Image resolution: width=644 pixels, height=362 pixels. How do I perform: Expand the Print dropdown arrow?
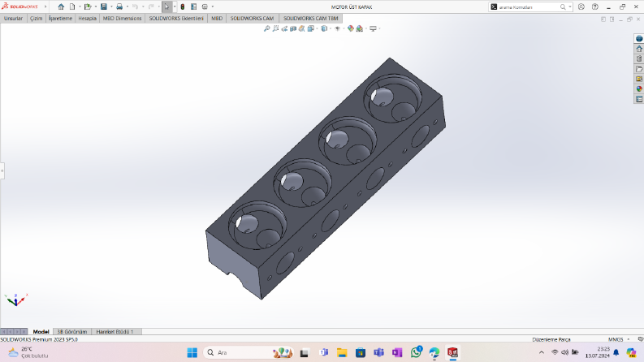(127, 6)
